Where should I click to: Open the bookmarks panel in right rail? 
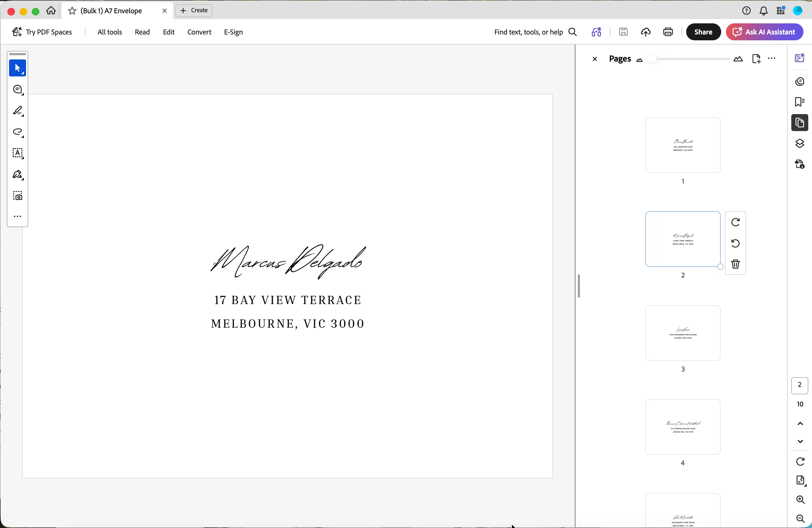tap(799, 102)
